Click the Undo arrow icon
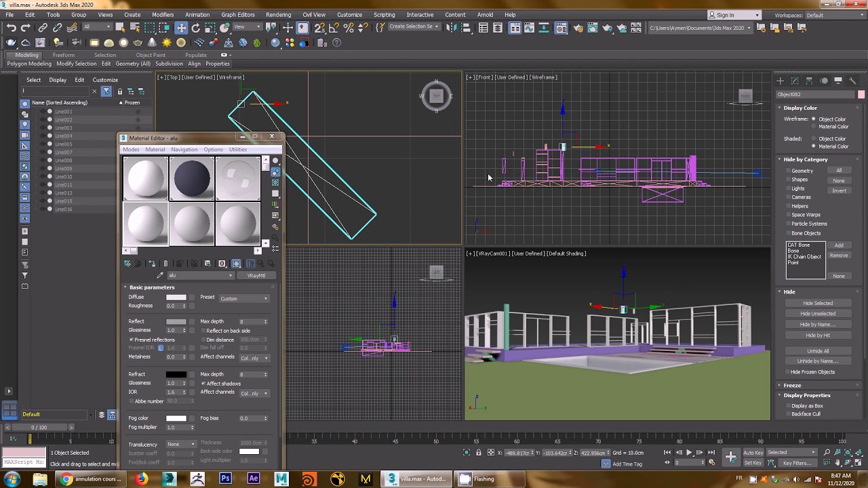This screenshot has width=868, height=488. [x=11, y=28]
